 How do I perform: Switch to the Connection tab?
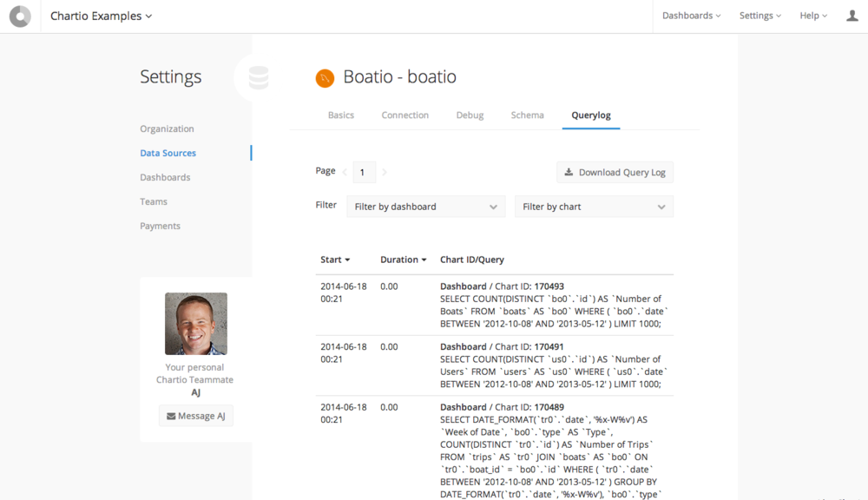click(x=405, y=115)
